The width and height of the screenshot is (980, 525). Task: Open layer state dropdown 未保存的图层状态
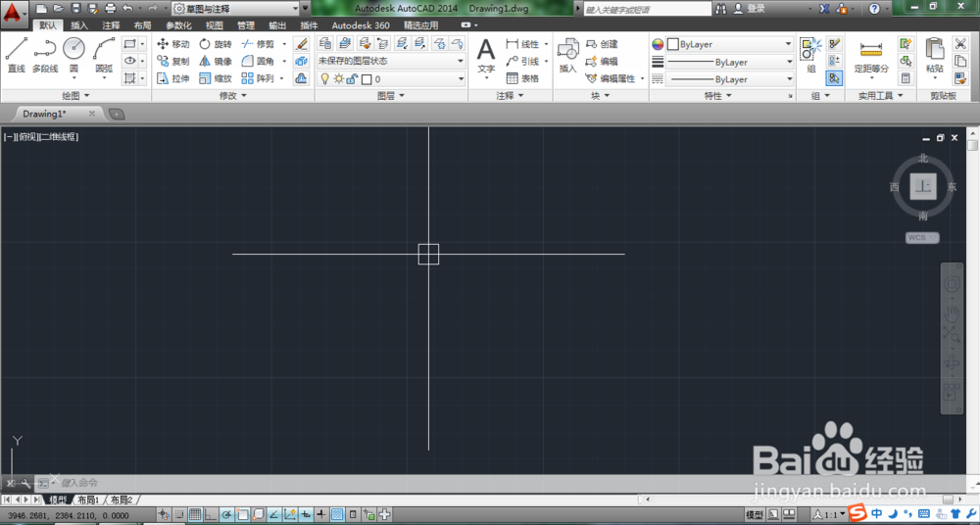[x=391, y=62]
